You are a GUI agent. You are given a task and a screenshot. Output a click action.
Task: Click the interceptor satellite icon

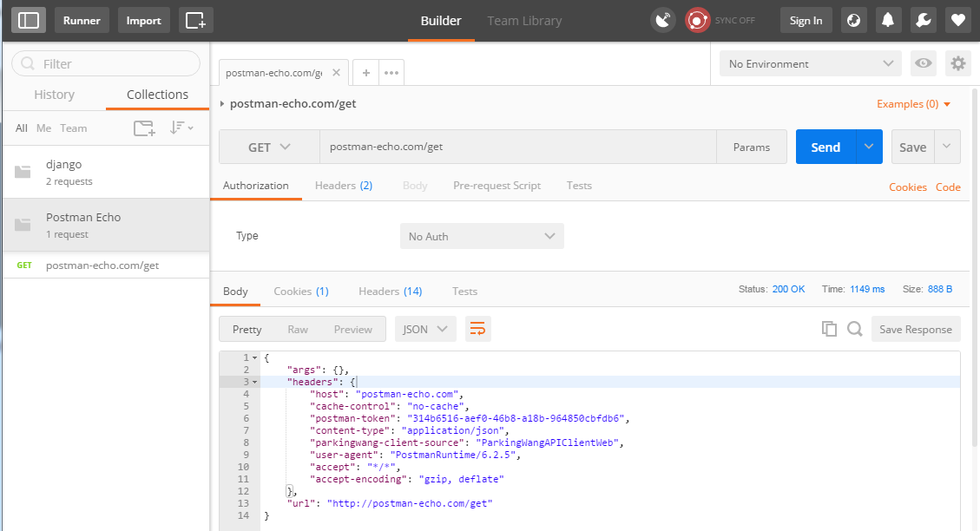pos(663,21)
